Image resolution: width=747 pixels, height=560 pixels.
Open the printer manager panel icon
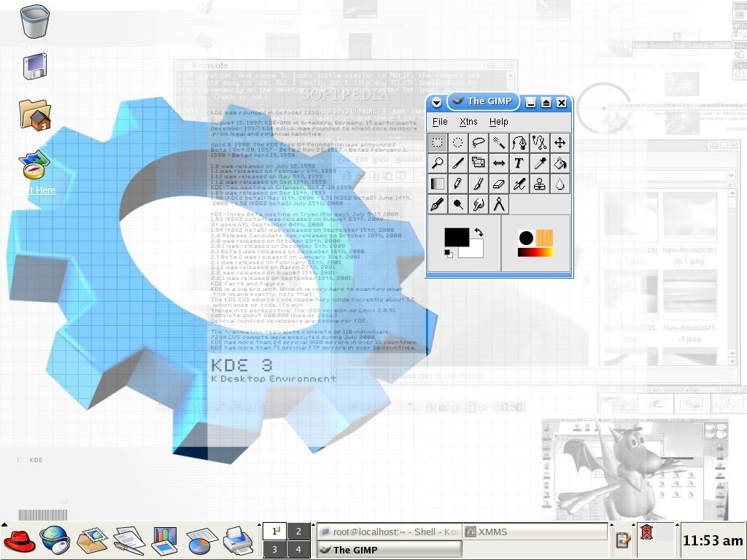pos(239,541)
